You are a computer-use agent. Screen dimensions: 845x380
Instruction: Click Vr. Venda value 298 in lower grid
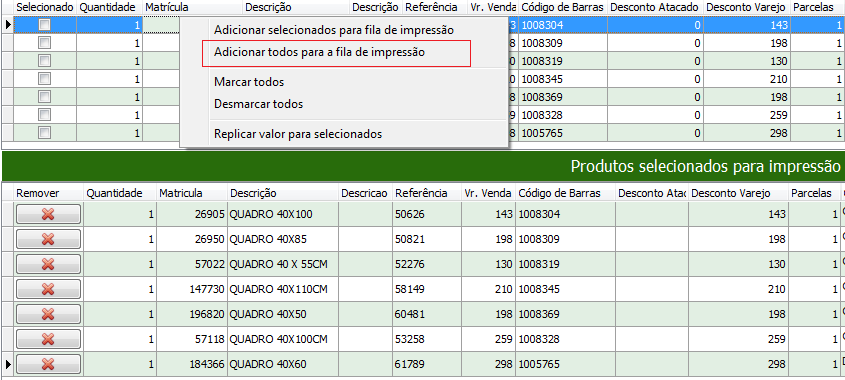(488, 364)
